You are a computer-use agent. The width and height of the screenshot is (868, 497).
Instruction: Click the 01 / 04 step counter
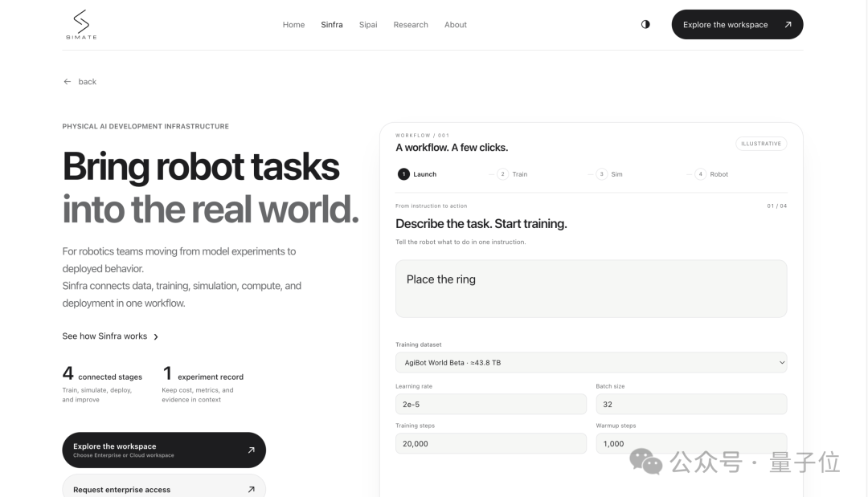(x=776, y=206)
